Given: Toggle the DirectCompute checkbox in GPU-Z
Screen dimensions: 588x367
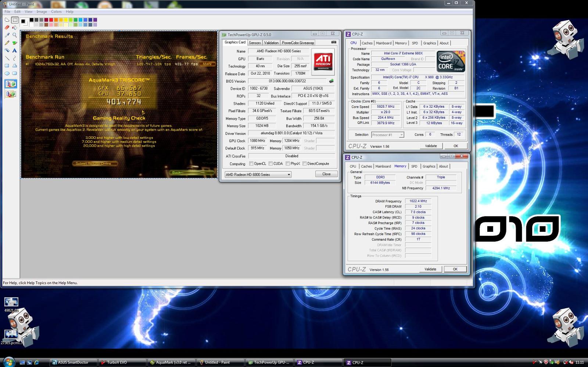Looking at the screenshot, I should pyautogui.click(x=305, y=164).
